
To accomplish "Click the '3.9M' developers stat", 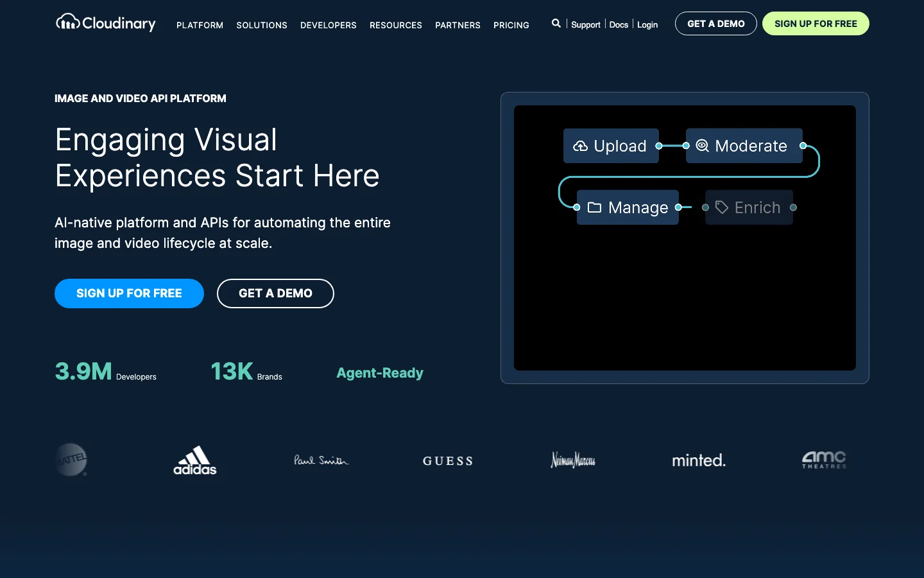I will (83, 371).
